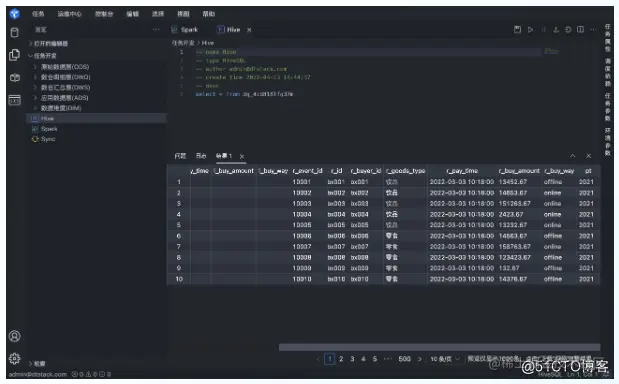The width and height of the screenshot is (619, 384).
Task: Open the 视图 menu
Action: [183, 14]
